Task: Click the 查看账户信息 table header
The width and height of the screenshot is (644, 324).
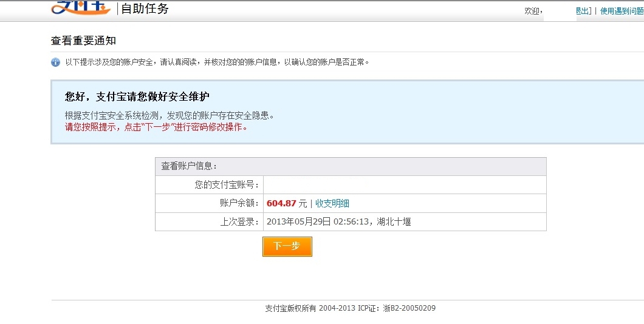Action: click(351, 166)
